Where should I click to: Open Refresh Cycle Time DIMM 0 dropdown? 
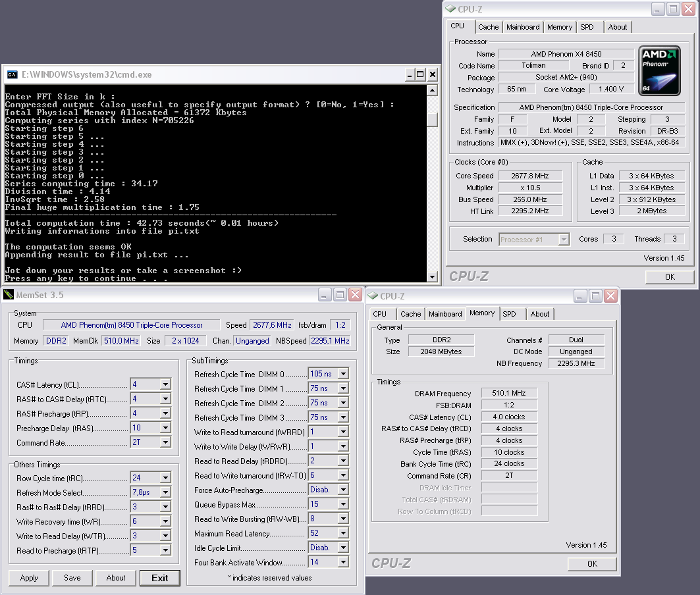(x=343, y=374)
